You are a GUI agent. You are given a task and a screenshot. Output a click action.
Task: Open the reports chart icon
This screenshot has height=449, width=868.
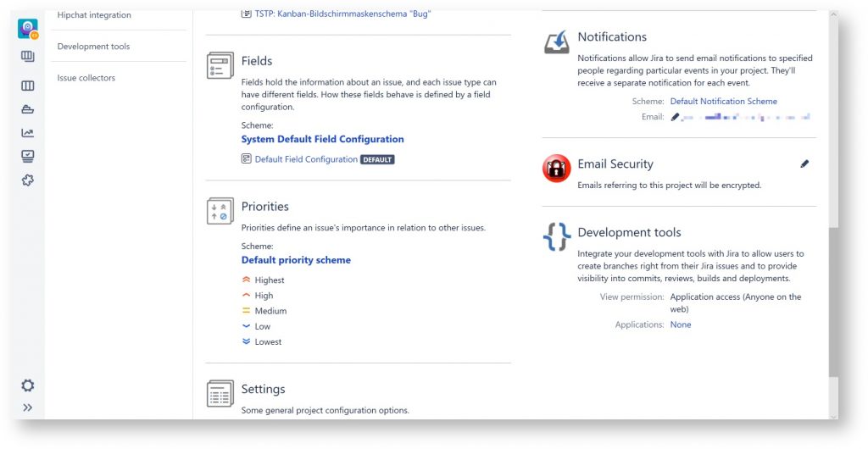(28, 133)
